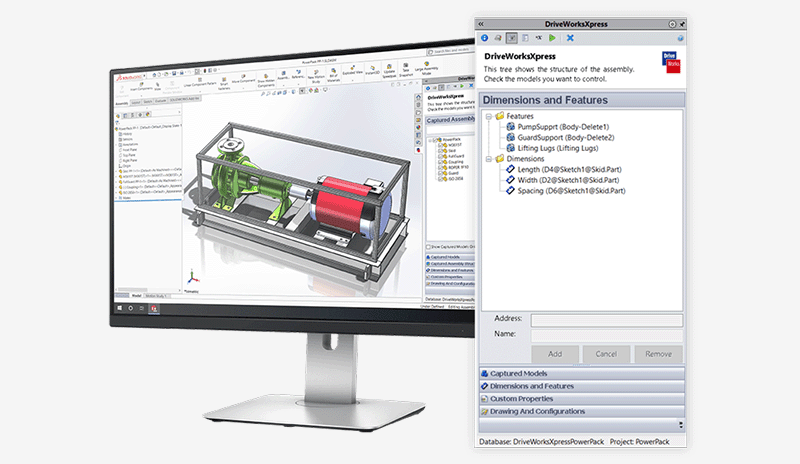Click the blue X icon in toolbar

tap(570, 37)
